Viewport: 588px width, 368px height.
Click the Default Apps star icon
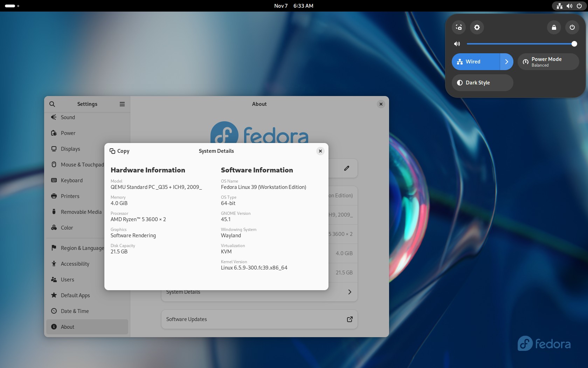54,295
